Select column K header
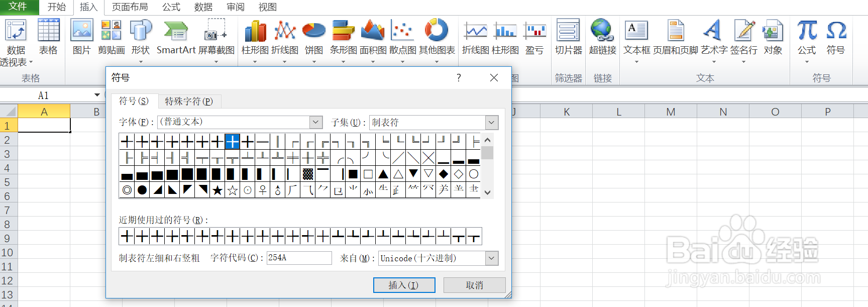The width and height of the screenshot is (868, 307). click(567, 112)
